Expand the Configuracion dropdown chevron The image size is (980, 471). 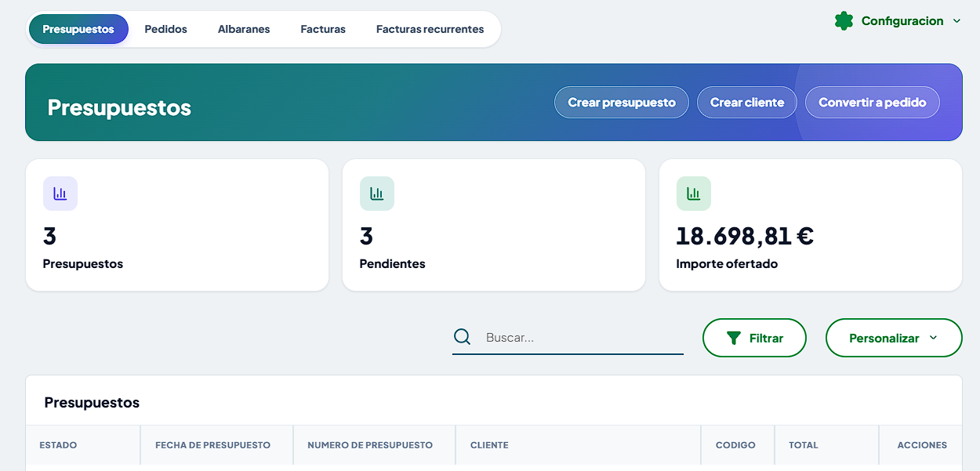[x=956, y=21]
